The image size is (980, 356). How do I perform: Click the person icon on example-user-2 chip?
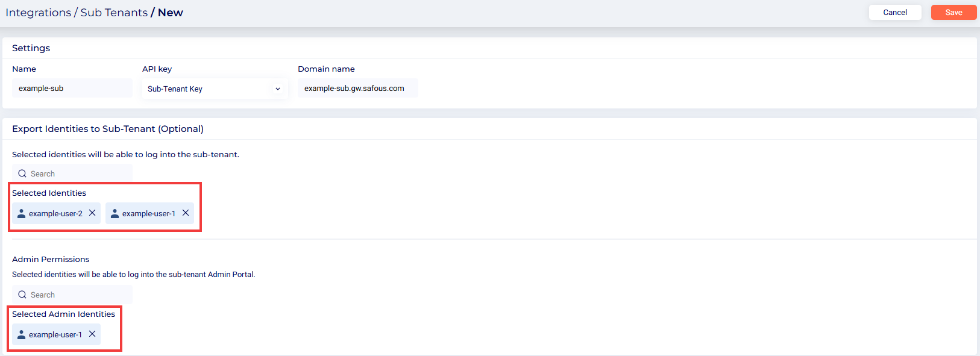click(22, 213)
